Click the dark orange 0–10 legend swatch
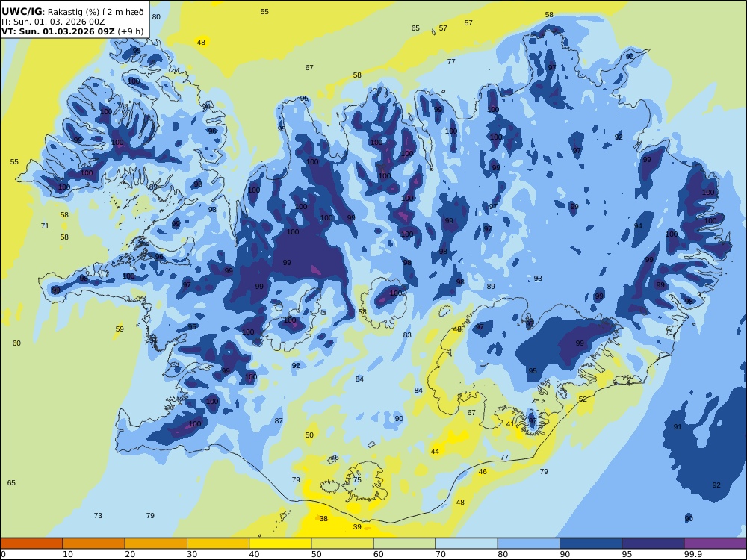 (31, 544)
